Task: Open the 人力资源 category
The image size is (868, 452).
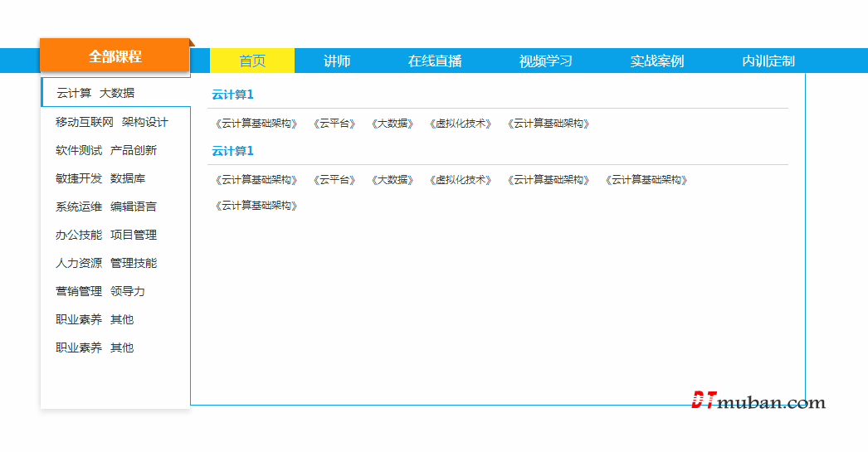Action: click(x=79, y=263)
